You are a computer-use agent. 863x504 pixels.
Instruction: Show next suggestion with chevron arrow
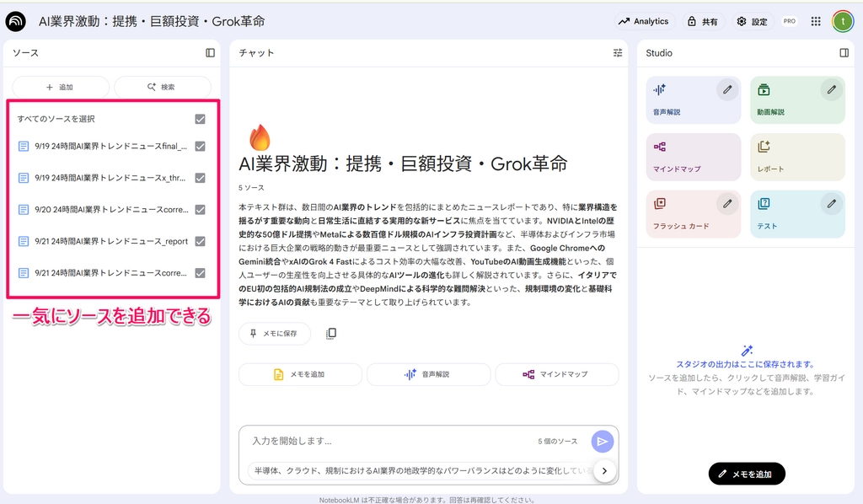click(x=604, y=471)
